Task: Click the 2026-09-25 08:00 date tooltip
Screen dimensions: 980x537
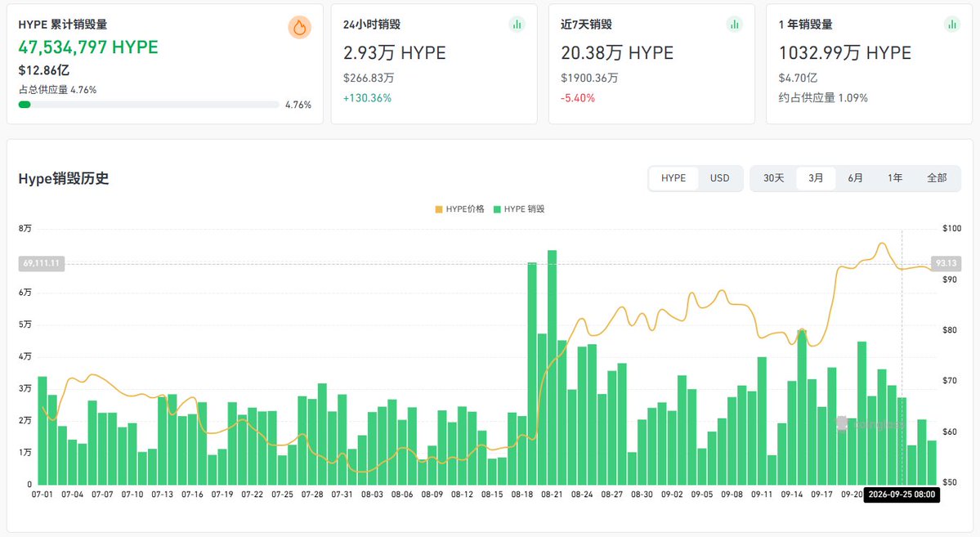Action: [902, 494]
